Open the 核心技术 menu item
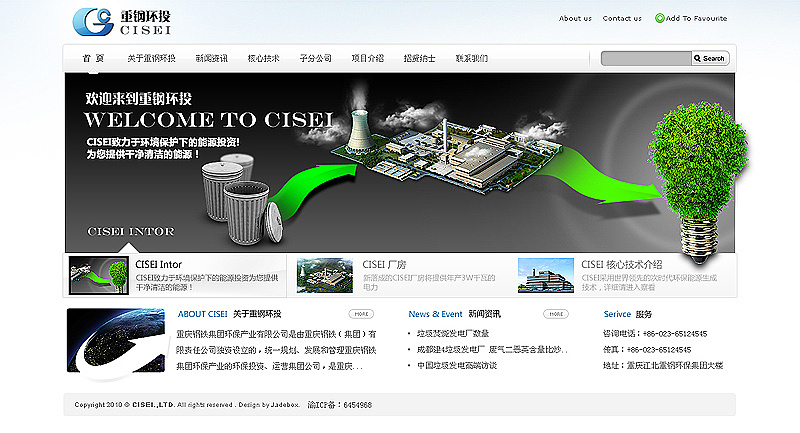 [264, 58]
